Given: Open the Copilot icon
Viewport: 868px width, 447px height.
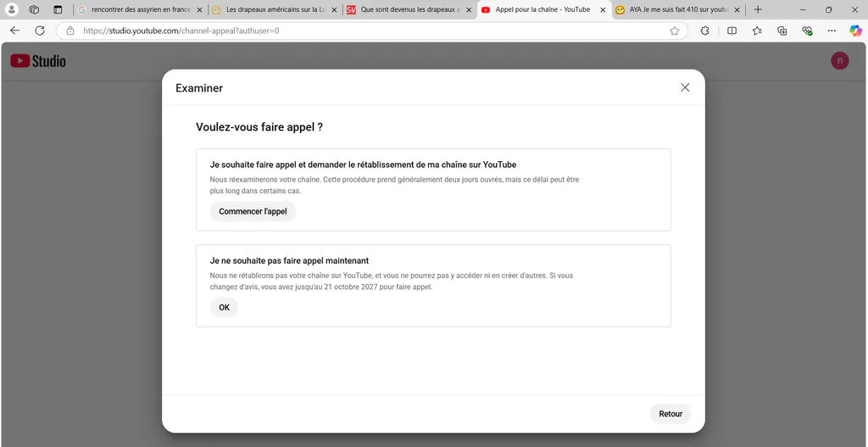Looking at the screenshot, I should pyautogui.click(x=856, y=31).
